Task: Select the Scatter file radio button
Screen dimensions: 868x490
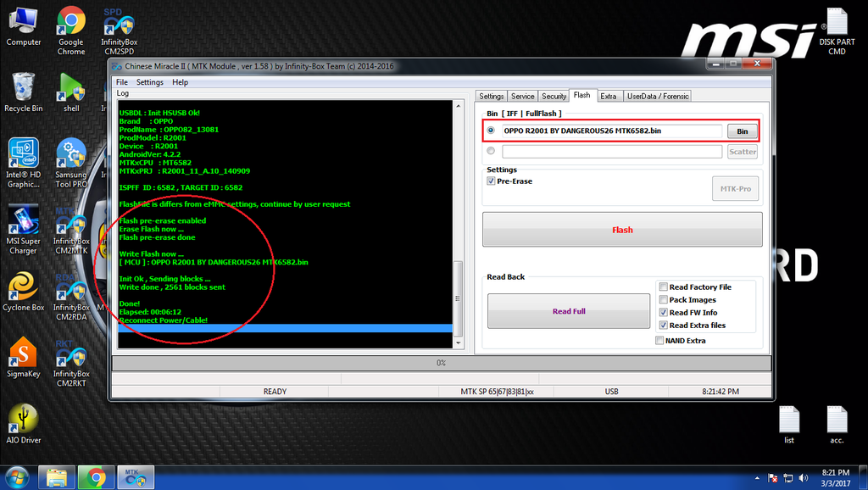Action: pos(491,151)
